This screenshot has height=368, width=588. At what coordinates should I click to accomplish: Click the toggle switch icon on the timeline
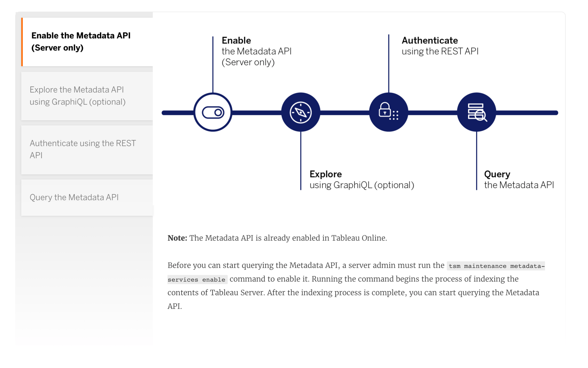coord(213,112)
